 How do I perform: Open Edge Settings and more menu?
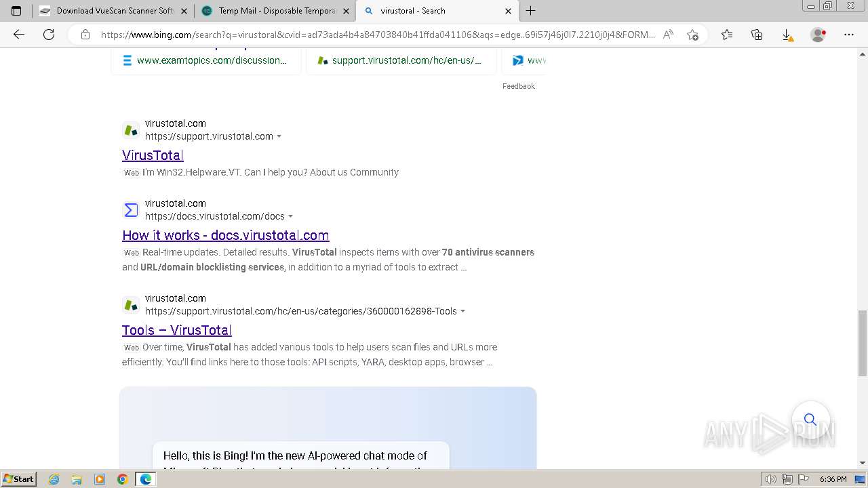coord(848,35)
